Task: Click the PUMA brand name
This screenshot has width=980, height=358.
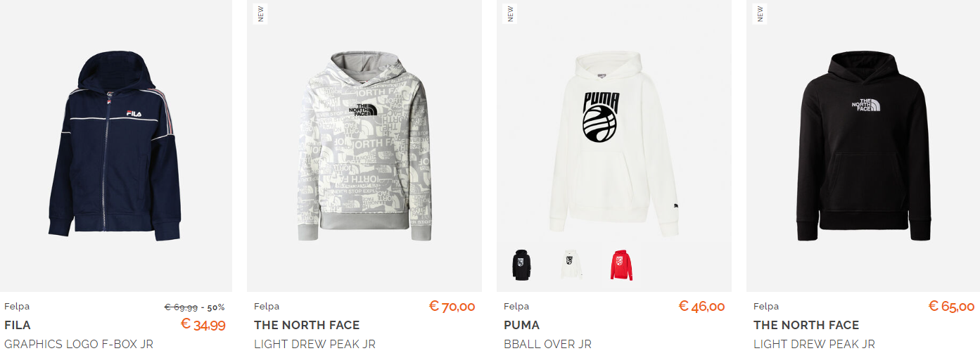Action: pos(522,325)
